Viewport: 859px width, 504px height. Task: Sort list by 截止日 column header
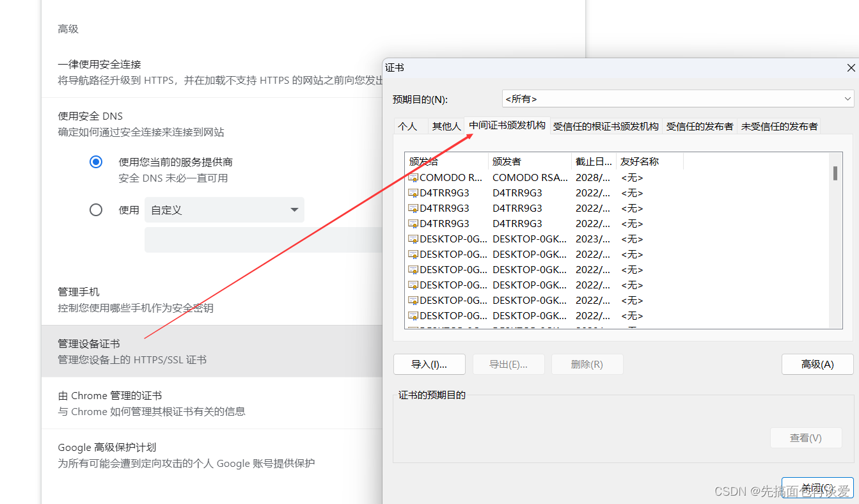click(594, 161)
